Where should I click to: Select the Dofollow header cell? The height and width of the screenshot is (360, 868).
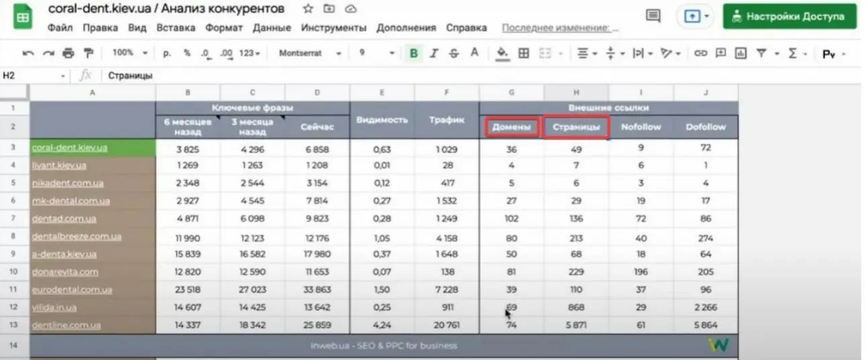coord(706,126)
